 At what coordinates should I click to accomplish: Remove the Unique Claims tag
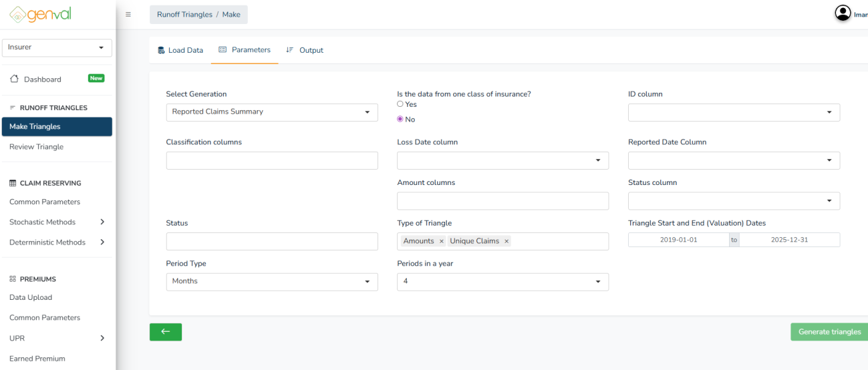click(x=507, y=241)
